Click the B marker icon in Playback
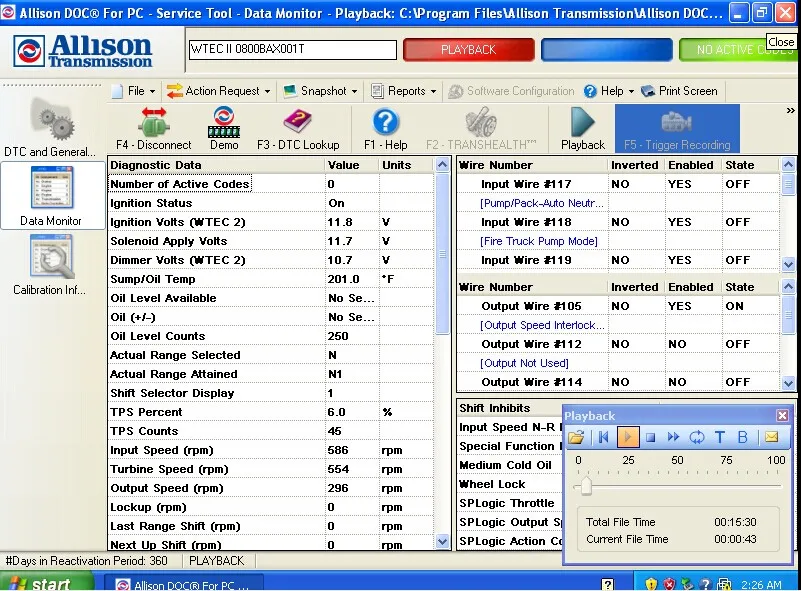801x591 pixels. click(x=743, y=437)
